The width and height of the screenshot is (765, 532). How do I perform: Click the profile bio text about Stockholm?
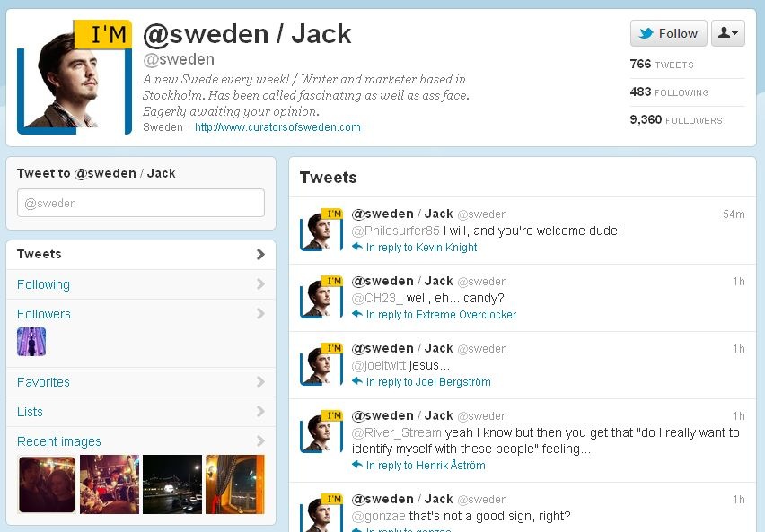coord(306,95)
